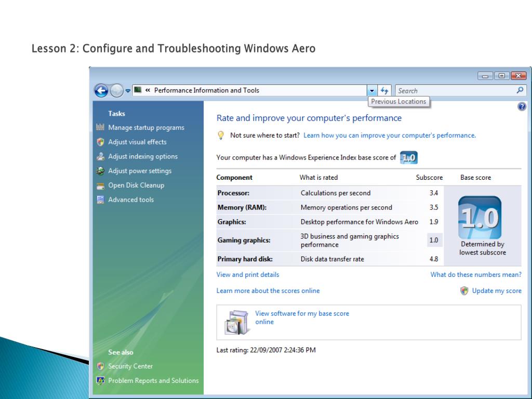Click the Problem Reports and Solutions icon
532x399 pixels.
point(100,381)
